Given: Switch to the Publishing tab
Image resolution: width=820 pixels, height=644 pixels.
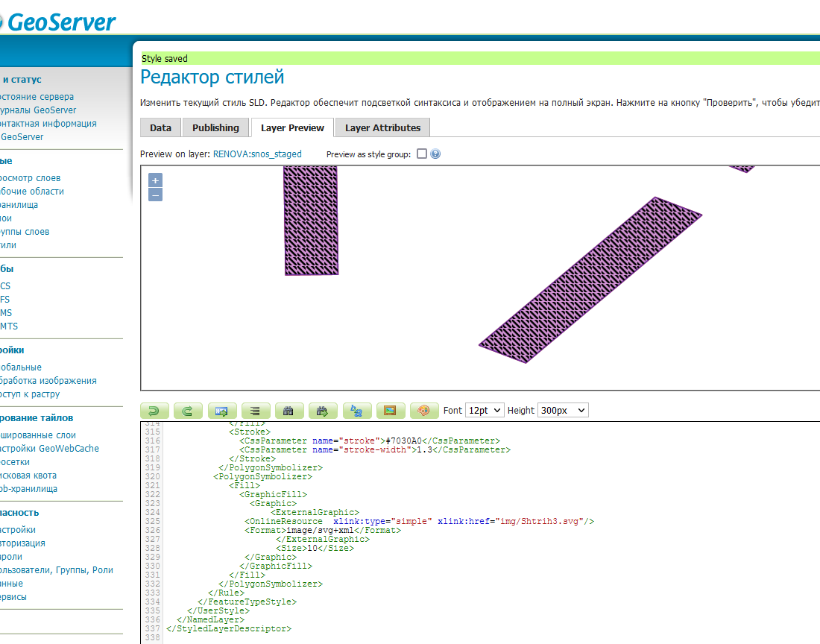Looking at the screenshot, I should pyautogui.click(x=215, y=127).
